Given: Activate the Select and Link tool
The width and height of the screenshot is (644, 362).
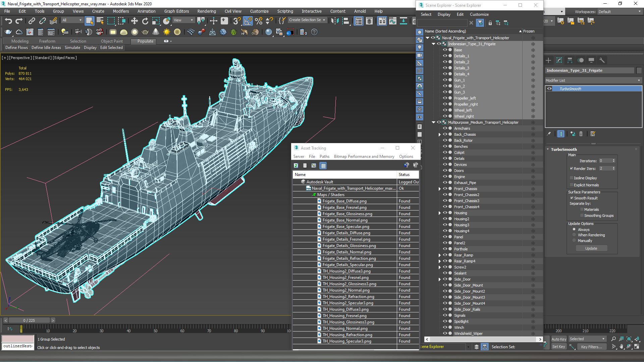Looking at the screenshot, I should [32, 21].
